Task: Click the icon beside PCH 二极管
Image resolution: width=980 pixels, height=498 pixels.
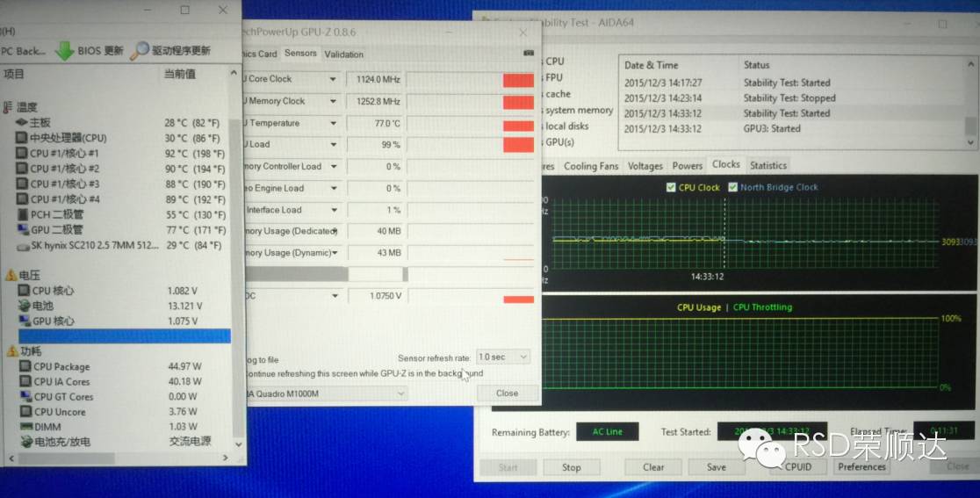Action: coord(23,214)
